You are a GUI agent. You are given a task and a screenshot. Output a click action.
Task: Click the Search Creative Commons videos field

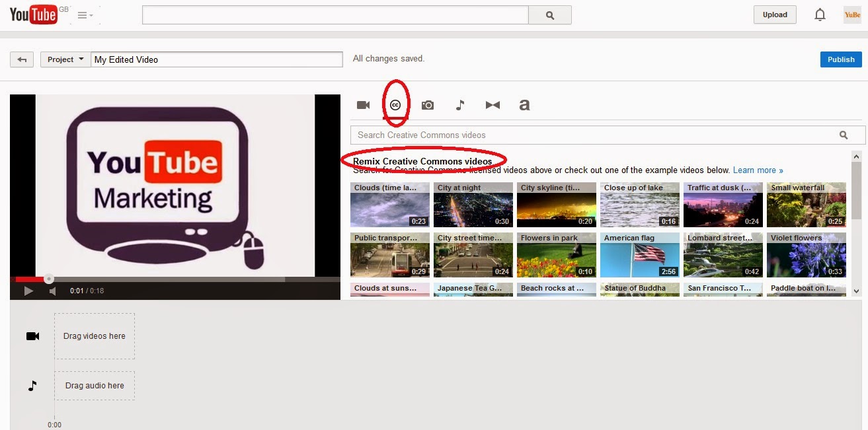point(608,135)
